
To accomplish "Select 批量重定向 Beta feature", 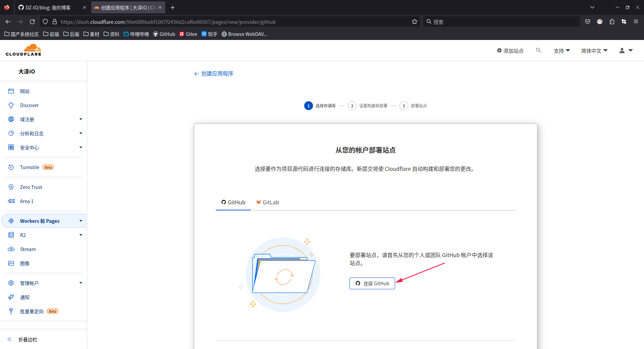I will pos(32,311).
